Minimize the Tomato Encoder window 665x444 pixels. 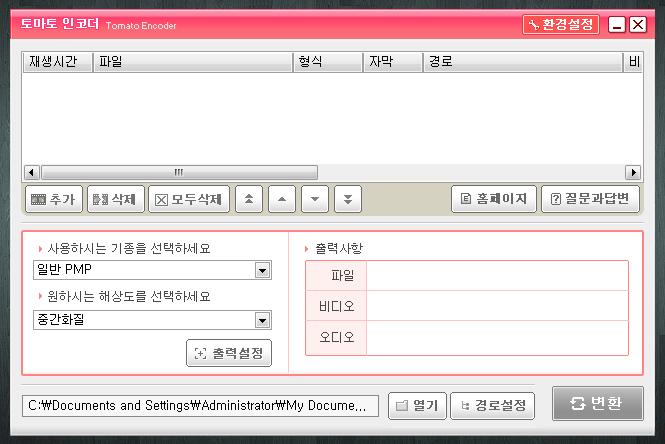point(617,25)
